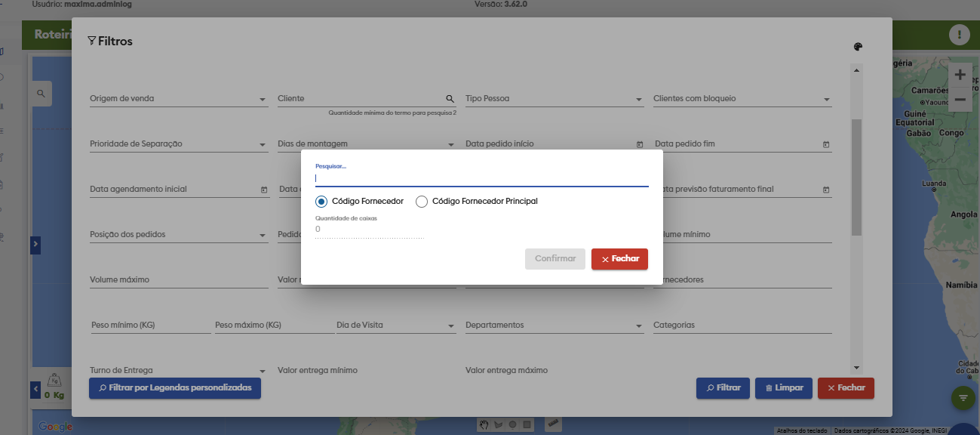Select the Código Fornecedor radio option

(x=322, y=202)
